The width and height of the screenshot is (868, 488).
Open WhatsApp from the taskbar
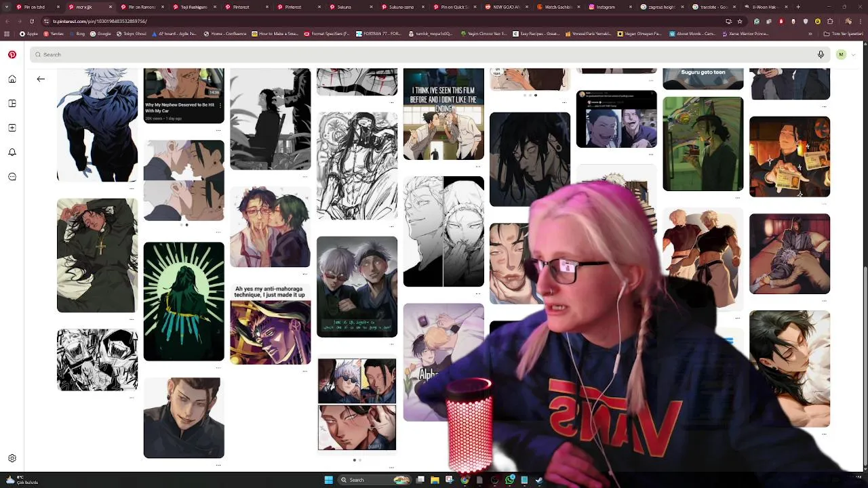(510, 480)
